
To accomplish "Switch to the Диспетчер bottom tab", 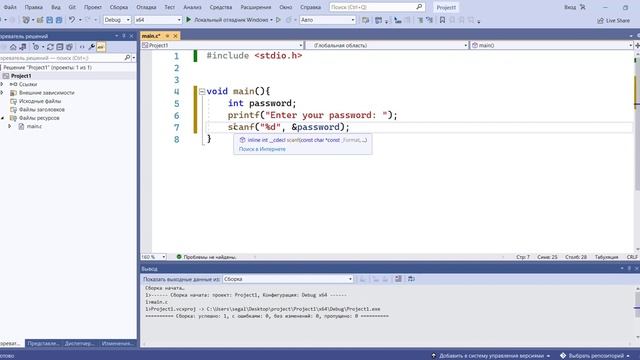I will pyautogui.click(x=80, y=344).
